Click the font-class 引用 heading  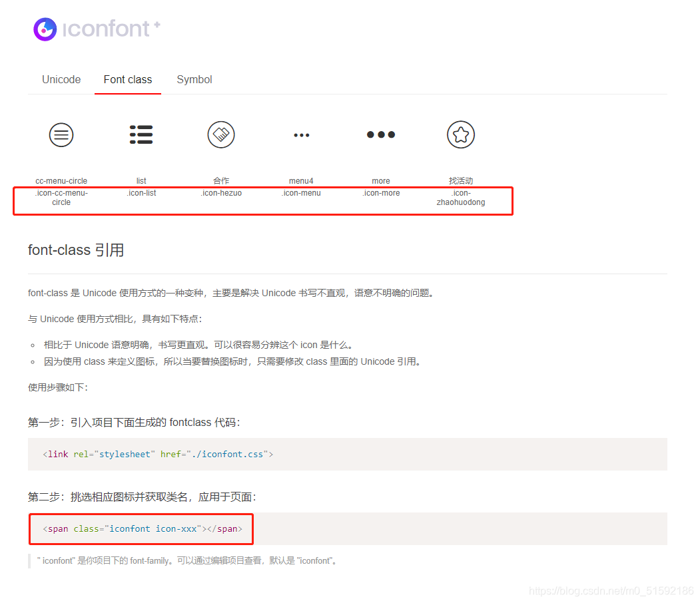click(75, 250)
